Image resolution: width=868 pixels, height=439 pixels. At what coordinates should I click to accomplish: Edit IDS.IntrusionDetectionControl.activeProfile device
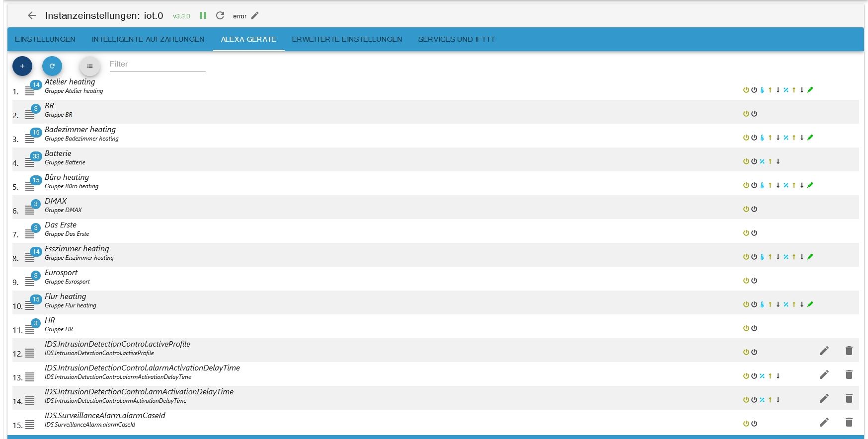point(824,351)
